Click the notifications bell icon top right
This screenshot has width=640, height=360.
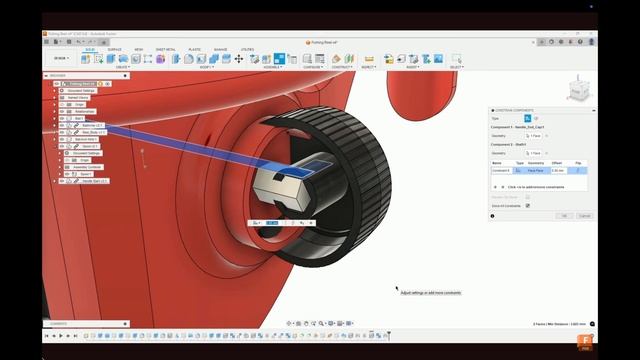coord(571,42)
